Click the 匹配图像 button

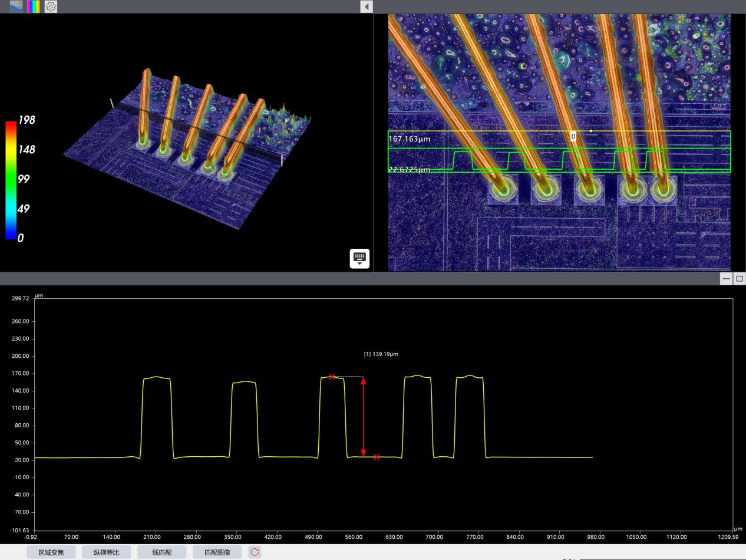click(x=217, y=552)
